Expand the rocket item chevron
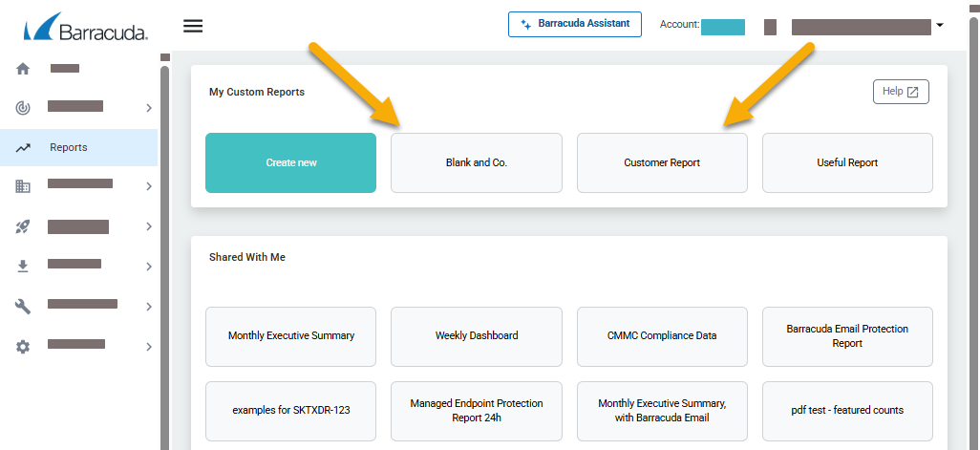 (149, 226)
